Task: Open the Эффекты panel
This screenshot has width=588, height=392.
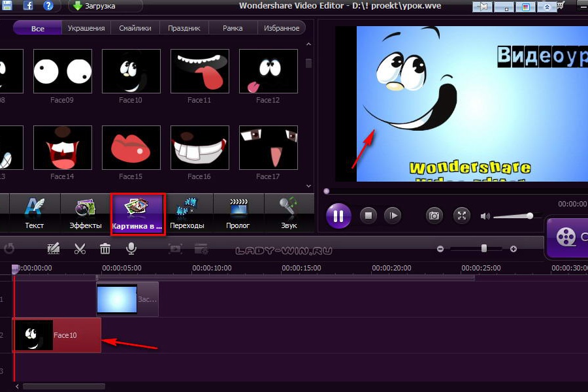Action: pos(86,214)
